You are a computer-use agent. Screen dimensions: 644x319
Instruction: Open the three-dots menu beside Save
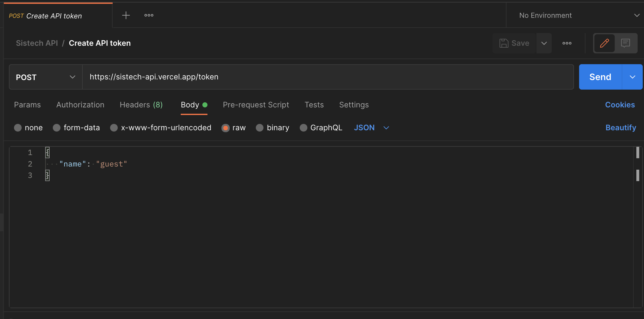click(x=567, y=43)
